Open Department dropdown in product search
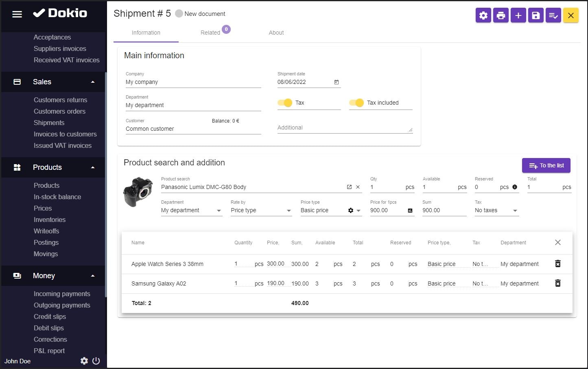588x369 pixels. [192, 210]
